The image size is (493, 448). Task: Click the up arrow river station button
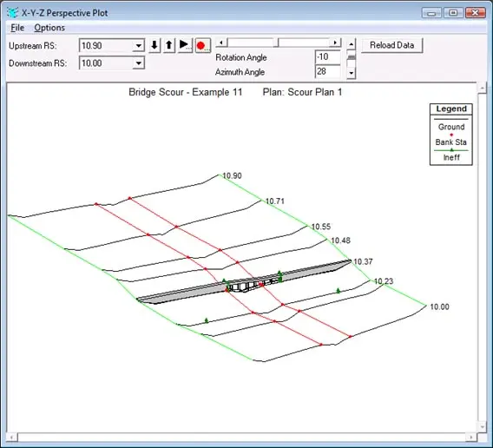coord(169,45)
